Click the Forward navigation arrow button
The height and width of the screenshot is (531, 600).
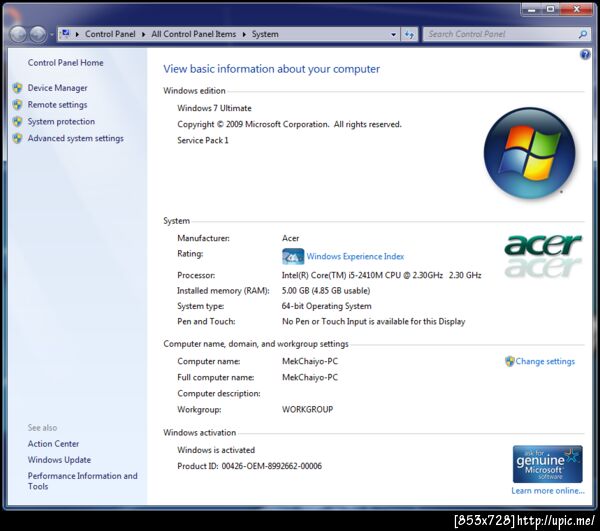point(38,34)
